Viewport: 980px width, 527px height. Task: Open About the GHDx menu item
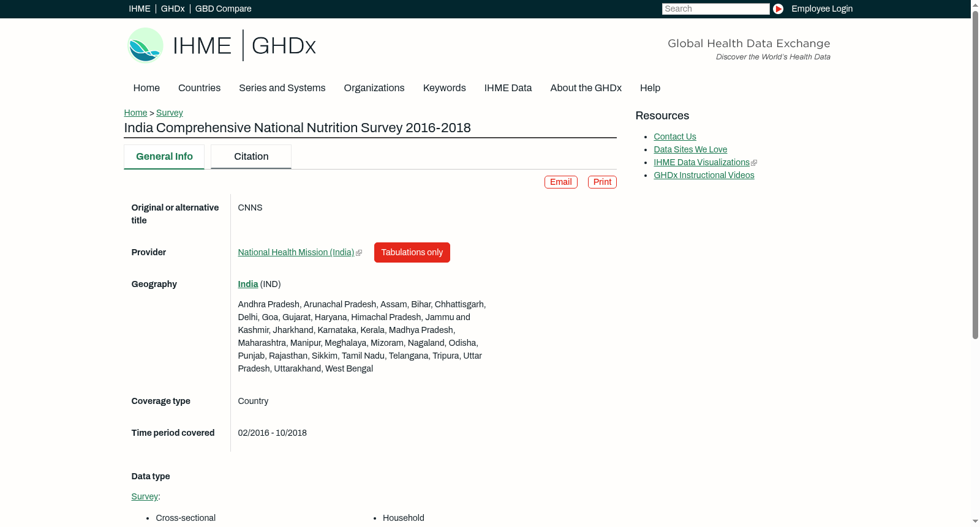coord(586,88)
